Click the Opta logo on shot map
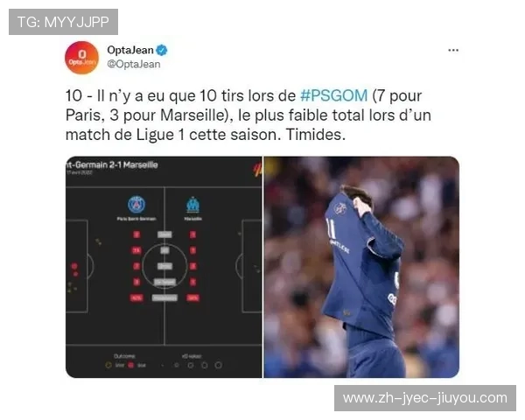Image resolution: width=525 pixels, height=420 pixels. (x=257, y=169)
